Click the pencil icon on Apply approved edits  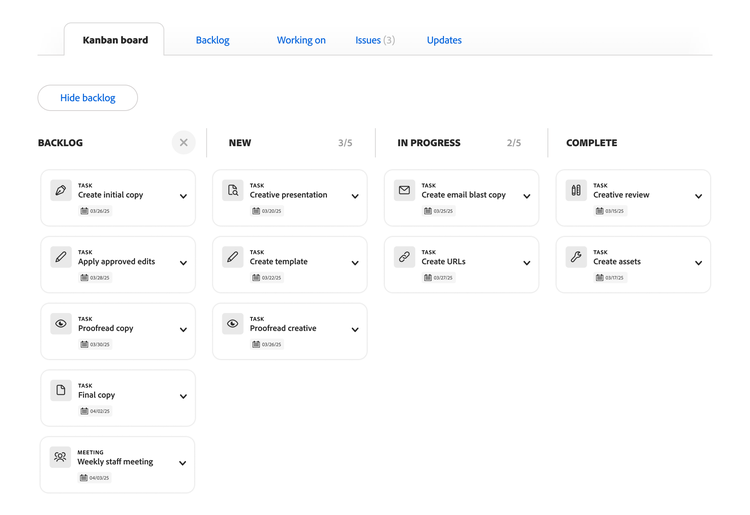point(61,257)
